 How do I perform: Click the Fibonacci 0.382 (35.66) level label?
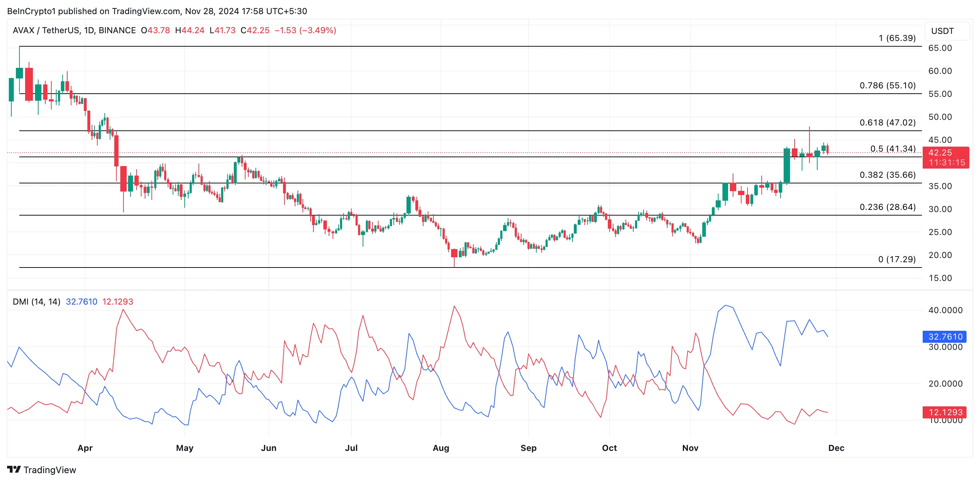point(887,175)
